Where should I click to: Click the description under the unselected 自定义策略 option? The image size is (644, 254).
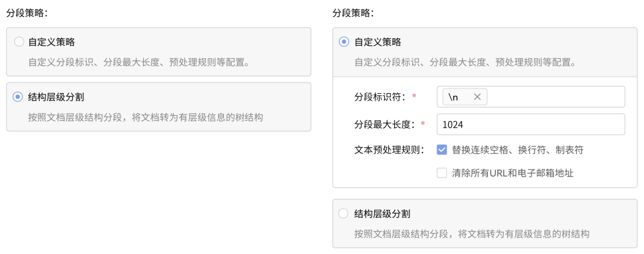(139, 62)
